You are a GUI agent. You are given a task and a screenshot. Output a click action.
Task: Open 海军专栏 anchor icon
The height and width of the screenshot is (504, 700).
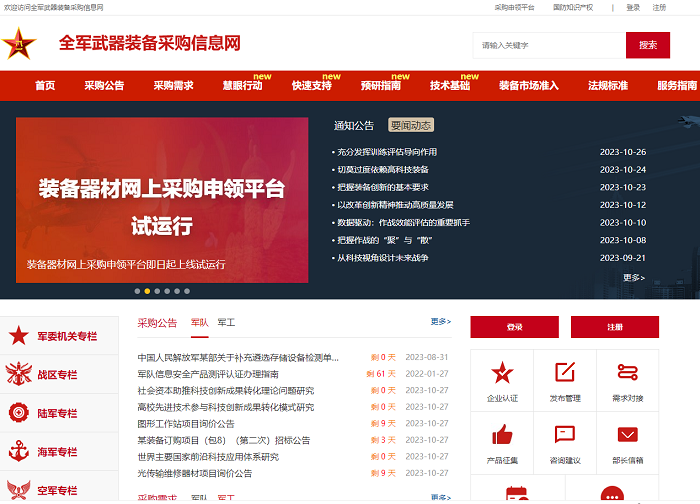coord(19,451)
